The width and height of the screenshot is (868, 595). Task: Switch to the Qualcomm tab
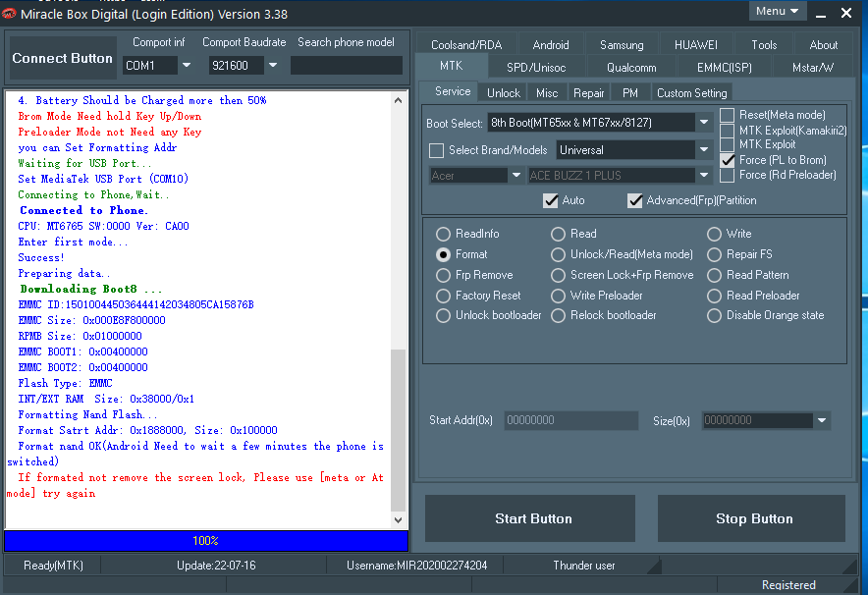point(631,68)
